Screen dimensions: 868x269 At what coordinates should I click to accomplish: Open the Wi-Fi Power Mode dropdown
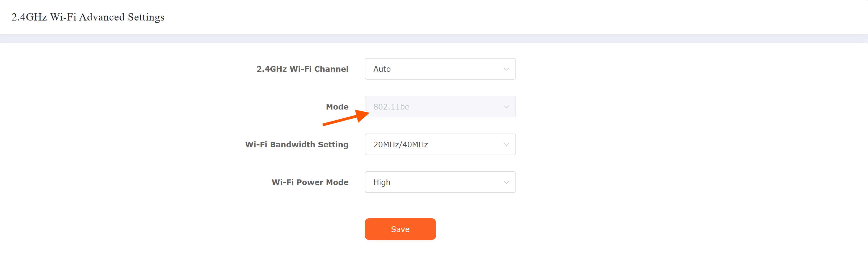click(x=440, y=182)
